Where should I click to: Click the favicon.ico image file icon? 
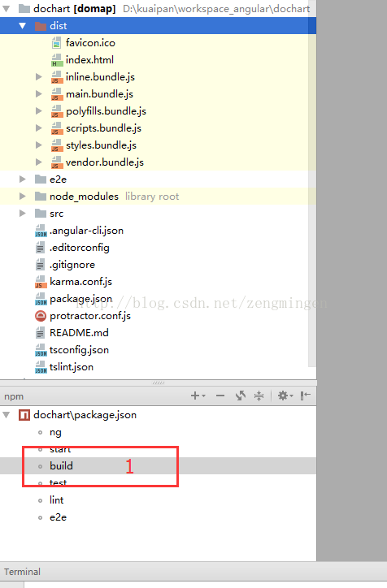coord(56,43)
